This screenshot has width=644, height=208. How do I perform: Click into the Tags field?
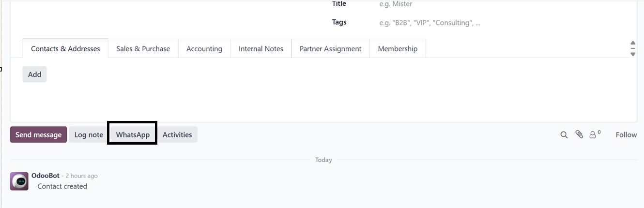point(436,23)
